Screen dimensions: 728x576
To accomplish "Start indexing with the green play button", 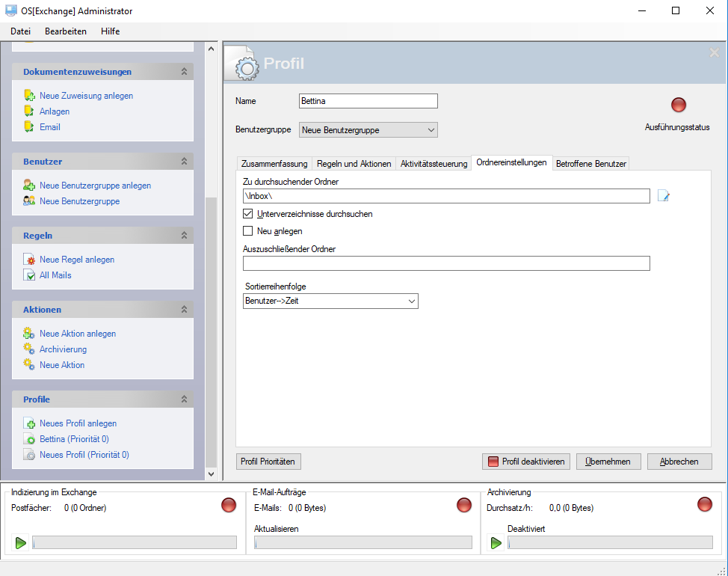I will pyautogui.click(x=20, y=542).
